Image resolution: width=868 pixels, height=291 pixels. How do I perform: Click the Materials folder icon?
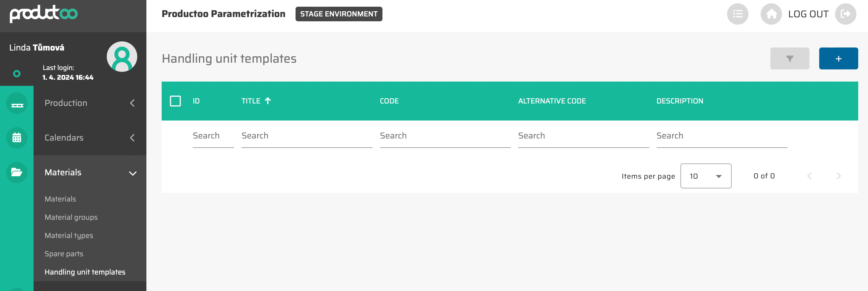pyautogui.click(x=17, y=172)
